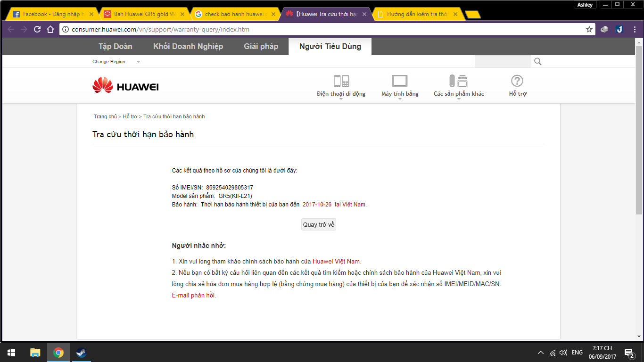Expand the Change Region dropdown
The image size is (644, 362).
point(116,62)
